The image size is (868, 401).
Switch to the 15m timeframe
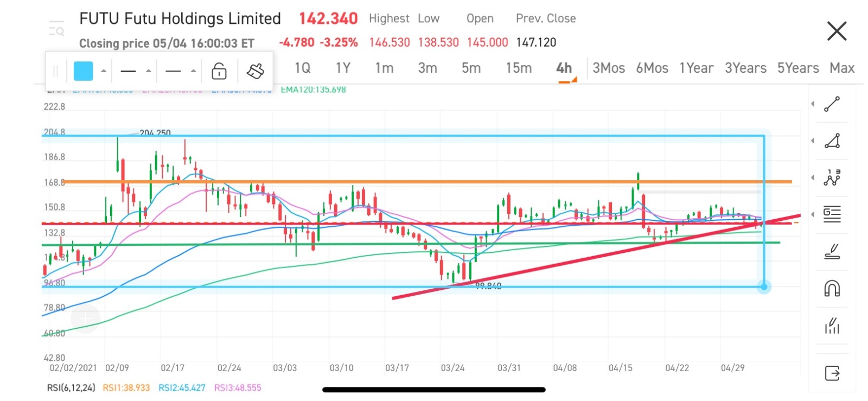pyautogui.click(x=519, y=68)
